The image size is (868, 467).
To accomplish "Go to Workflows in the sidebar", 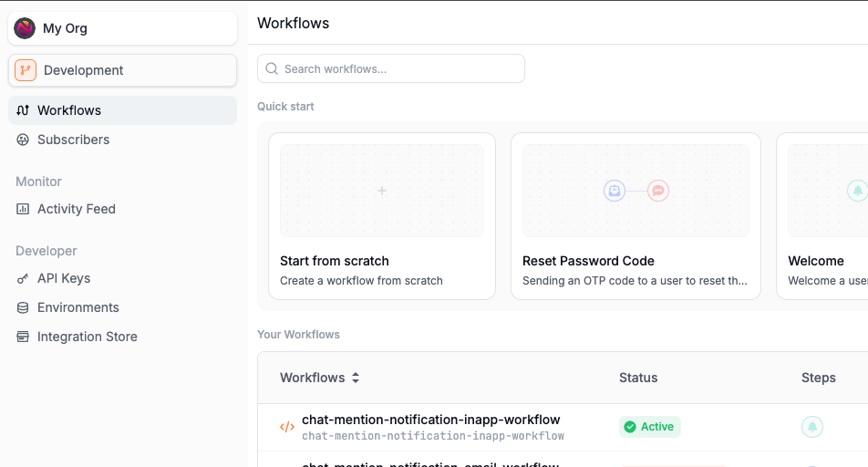I will [123, 110].
